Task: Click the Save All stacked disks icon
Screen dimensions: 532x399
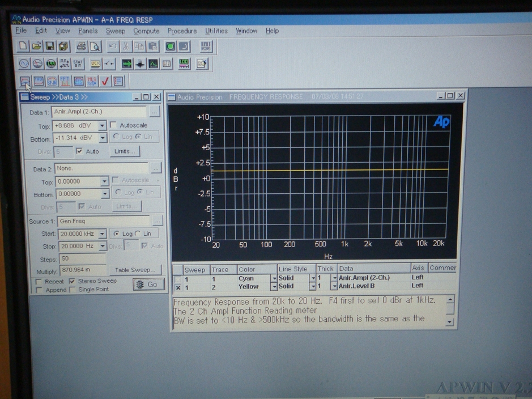Action: click(63, 46)
